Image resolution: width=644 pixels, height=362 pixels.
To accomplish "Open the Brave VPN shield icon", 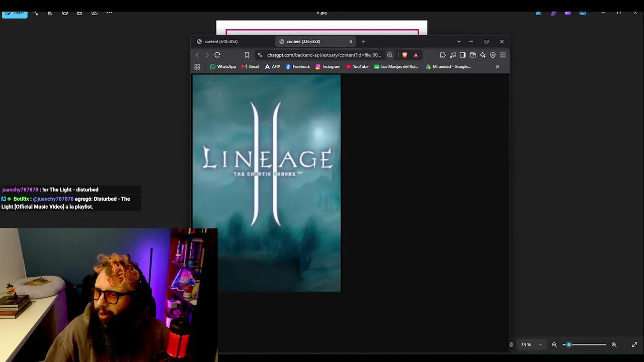I will click(493, 55).
